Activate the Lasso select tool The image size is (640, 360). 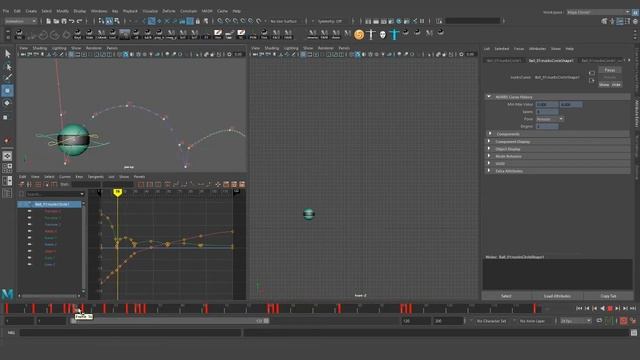point(7,66)
